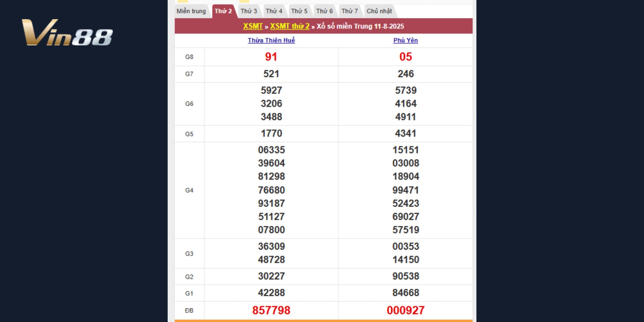Click the G6 number 3488

[271, 117]
